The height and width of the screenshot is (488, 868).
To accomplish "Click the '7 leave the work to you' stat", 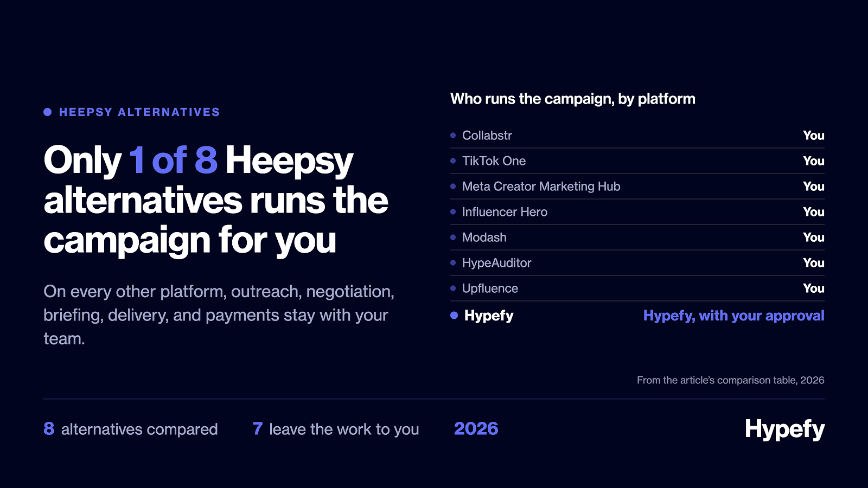I will point(336,429).
